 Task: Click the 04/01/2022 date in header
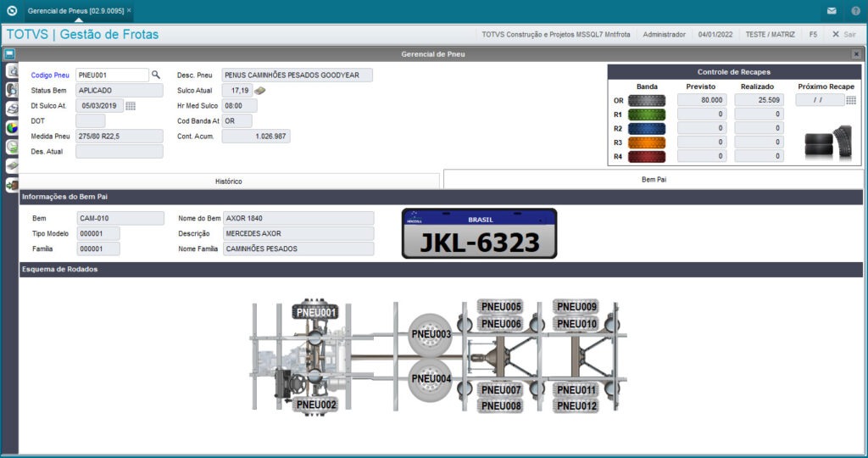(715, 34)
